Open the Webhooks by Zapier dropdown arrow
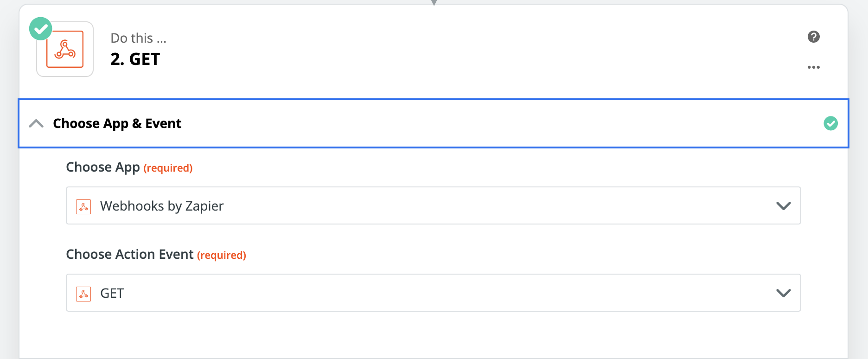This screenshot has height=359, width=868. 783,205
